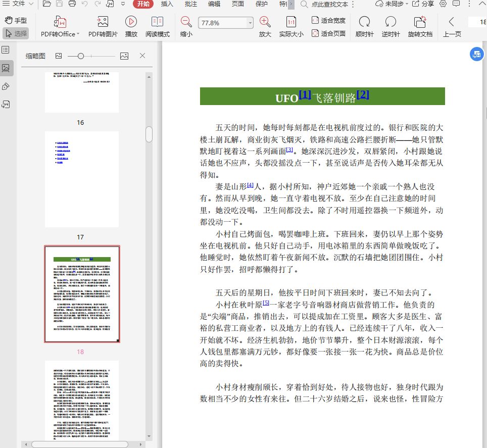Switch to the 插入 tab
The image size is (487, 448).
coord(167,4)
